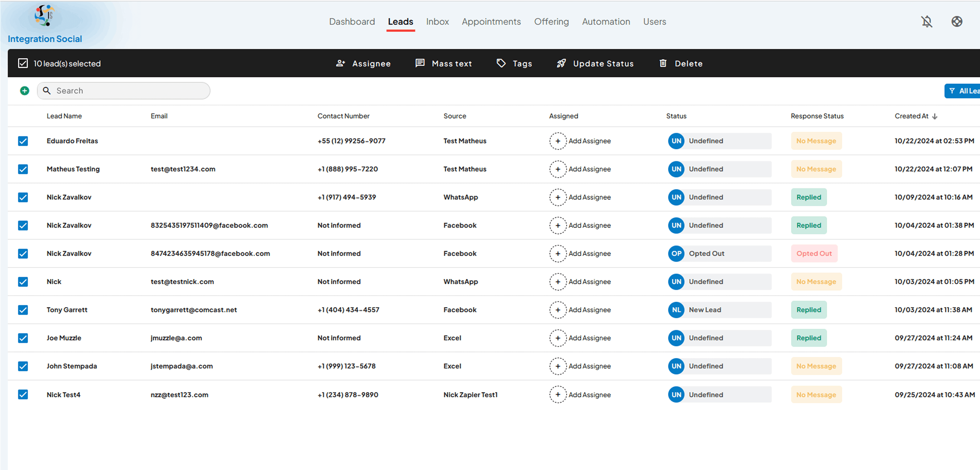980x470 pixels.
Task: Click into the Search leads field
Action: click(x=124, y=91)
